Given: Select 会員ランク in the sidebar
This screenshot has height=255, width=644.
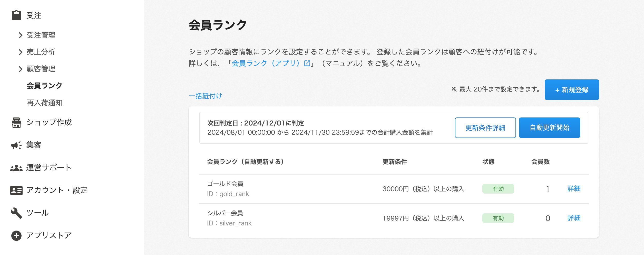Looking at the screenshot, I should 44,86.
